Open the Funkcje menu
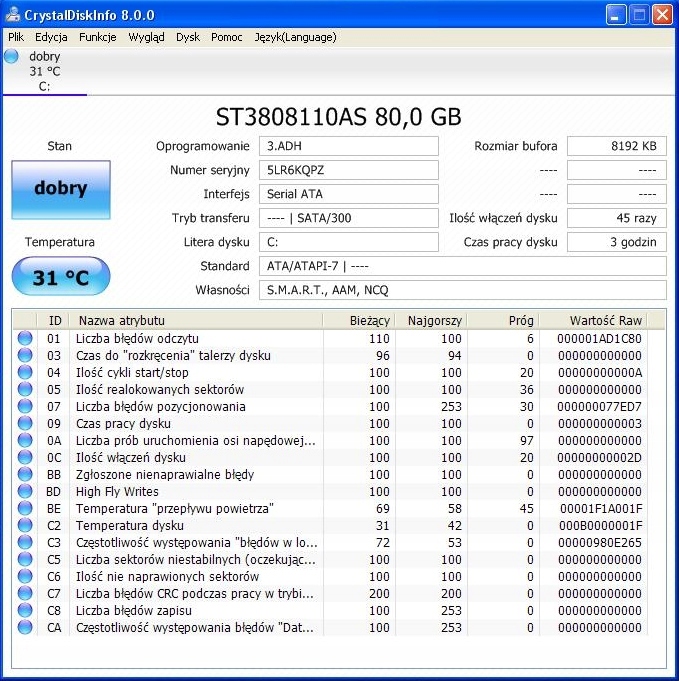The height and width of the screenshot is (681, 679). pyautogui.click(x=98, y=37)
